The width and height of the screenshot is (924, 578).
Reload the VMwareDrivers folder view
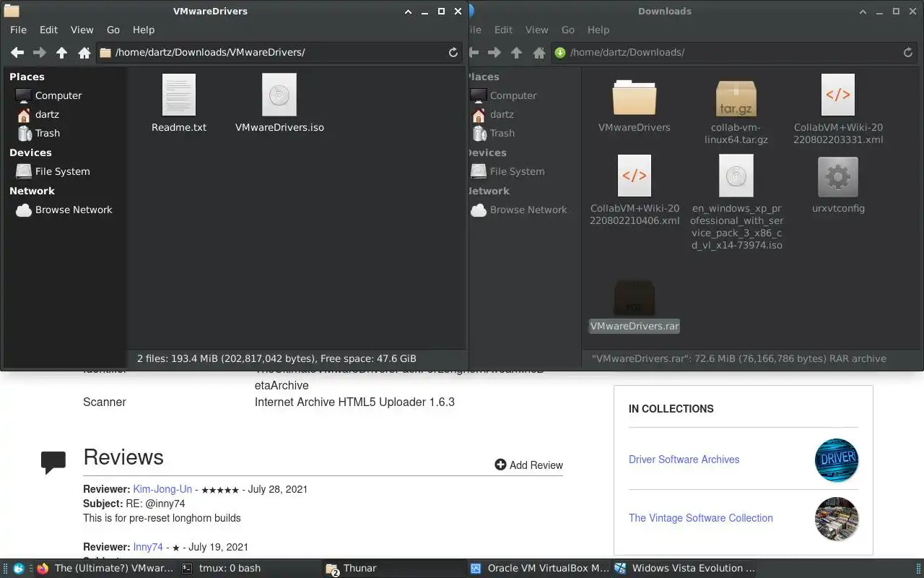pyautogui.click(x=453, y=53)
